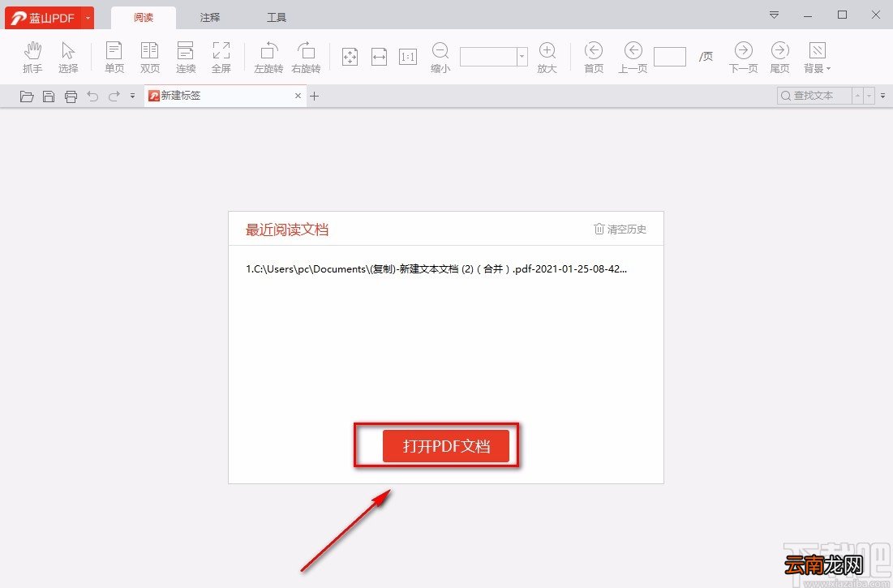
Task: Switch to the 阅读 tab
Action: click(x=144, y=18)
